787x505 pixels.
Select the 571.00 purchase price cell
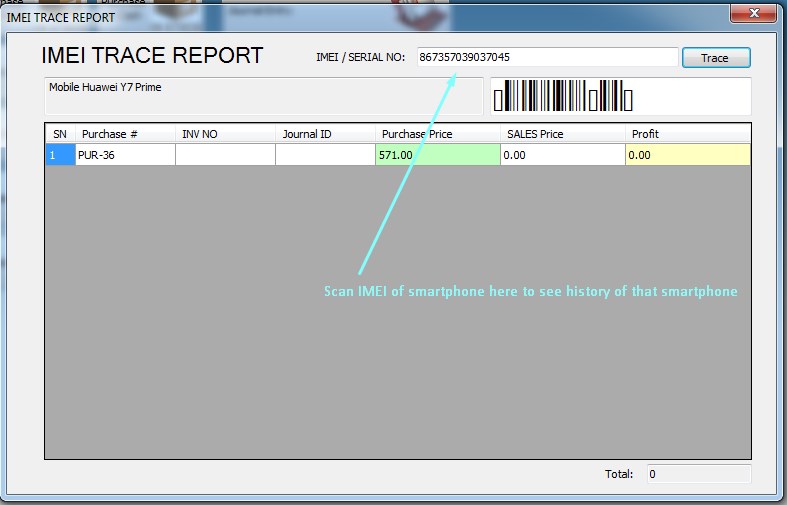click(438, 155)
